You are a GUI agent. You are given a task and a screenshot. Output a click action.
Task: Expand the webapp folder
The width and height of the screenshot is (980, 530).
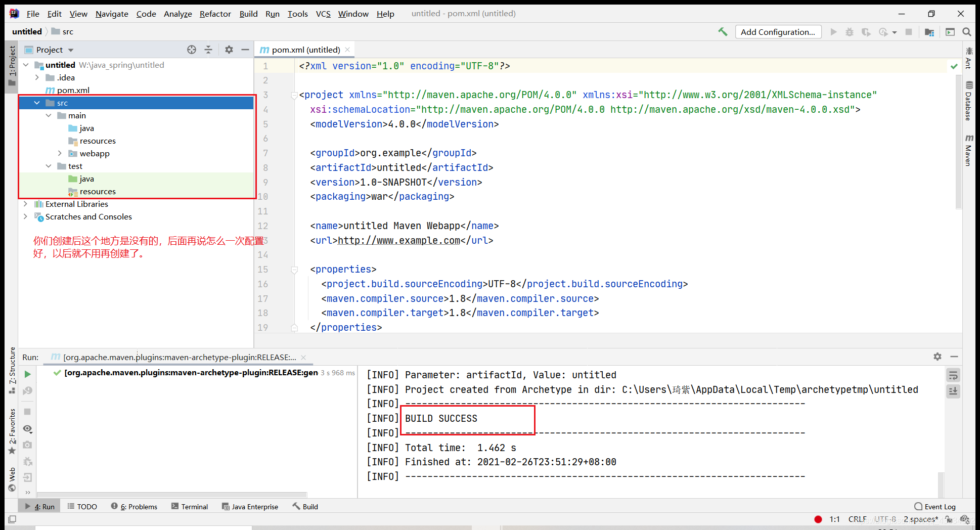coord(60,153)
